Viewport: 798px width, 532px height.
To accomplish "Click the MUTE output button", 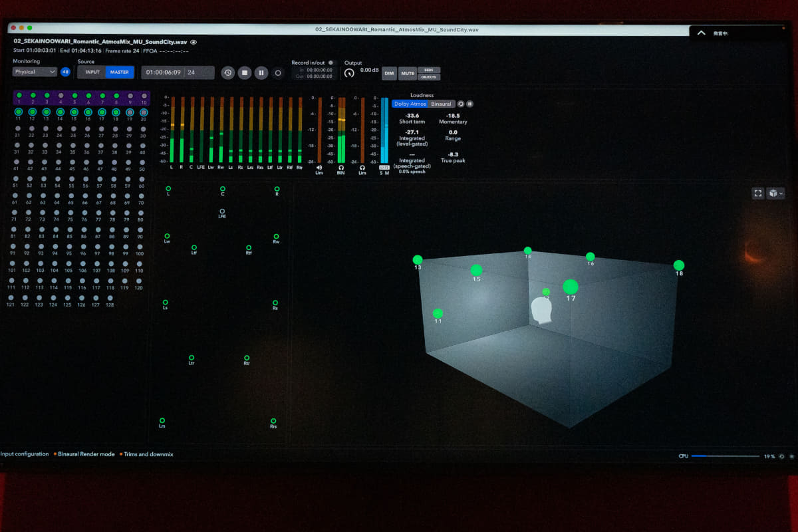I will (408, 73).
